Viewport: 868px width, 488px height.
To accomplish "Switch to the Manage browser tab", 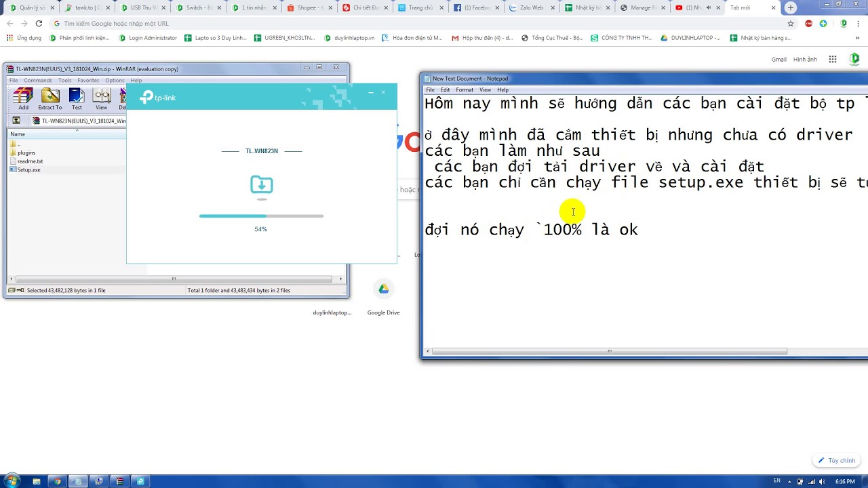I will [642, 7].
